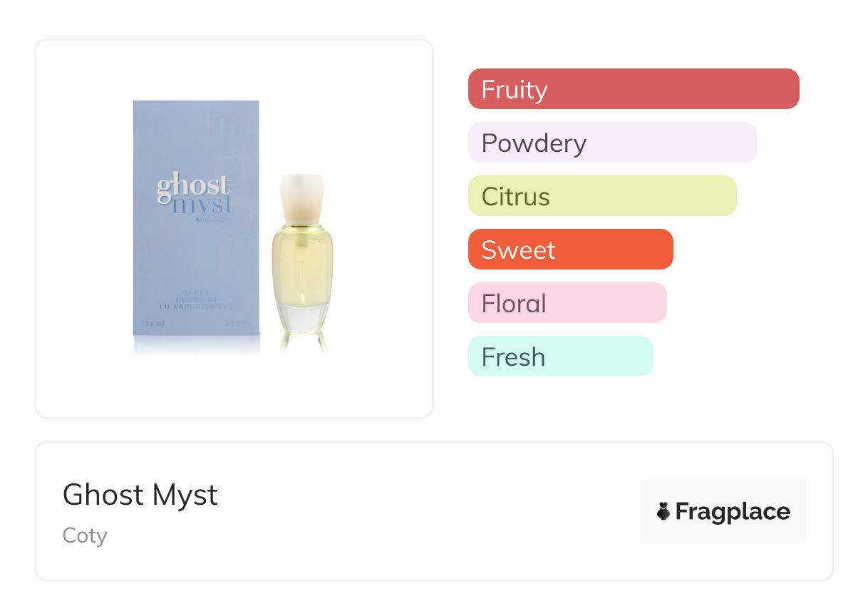868x616 pixels.
Task: Click the mint Fresh accord bar
Action: click(560, 356)
